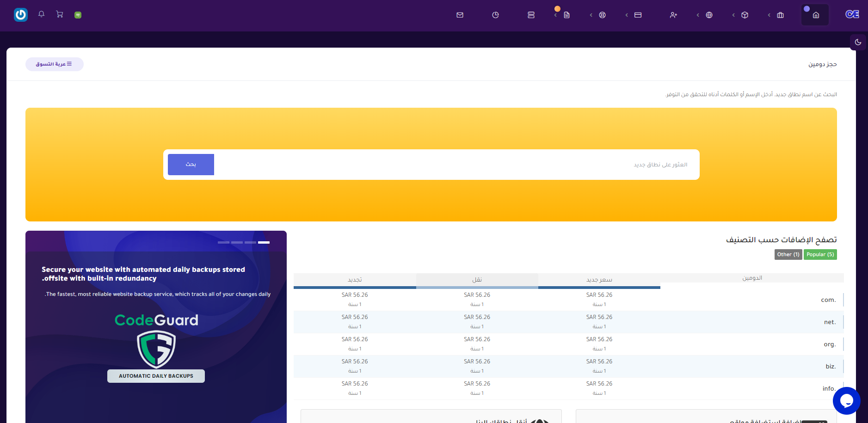Click the credit card billing icon
Image resolution: width=868 pixels, height=423 pixels.
(638, 15)
